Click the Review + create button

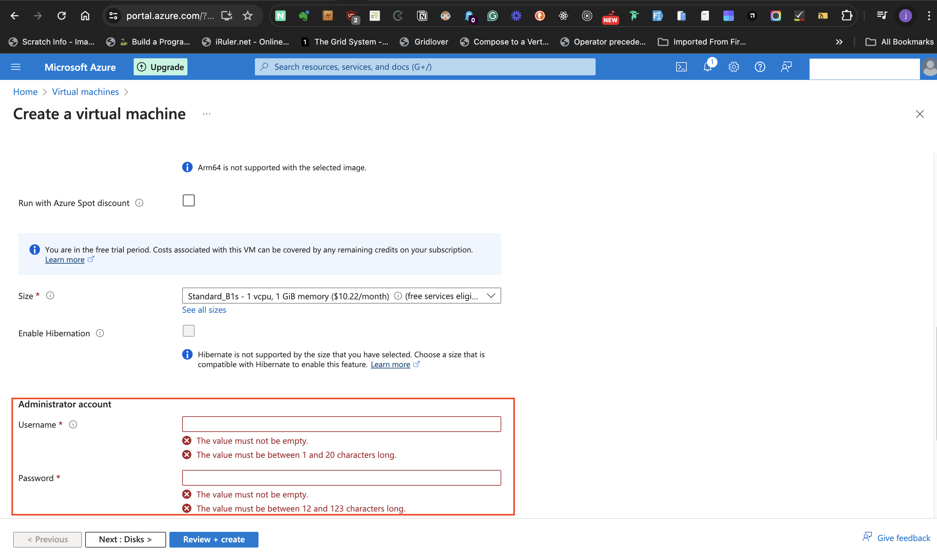(214, 539)
